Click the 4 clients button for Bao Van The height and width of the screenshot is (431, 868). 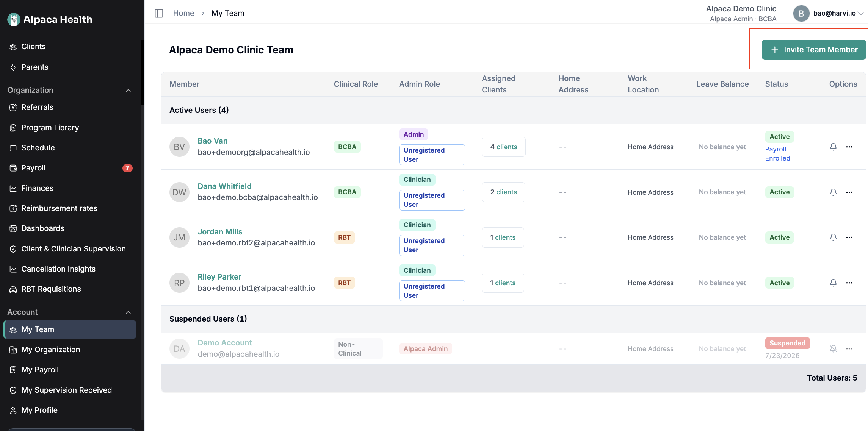pos(503,147)
